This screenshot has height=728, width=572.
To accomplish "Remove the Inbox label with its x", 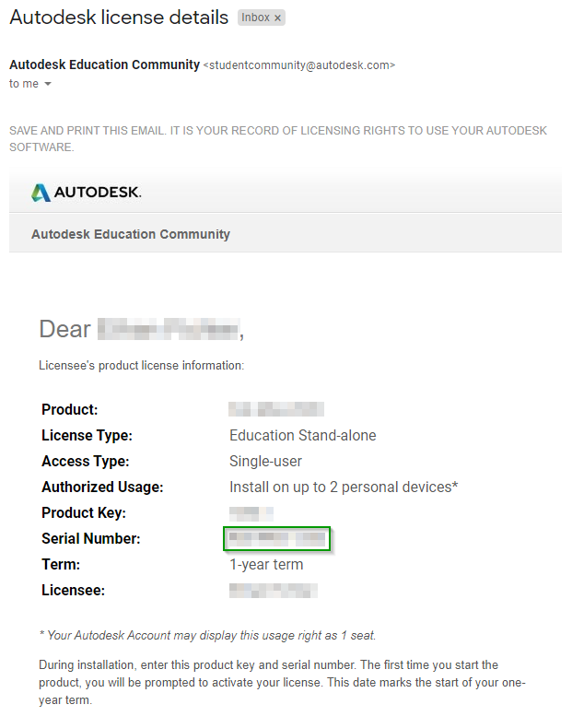I will pyautogui.click(x=277, y=18).
